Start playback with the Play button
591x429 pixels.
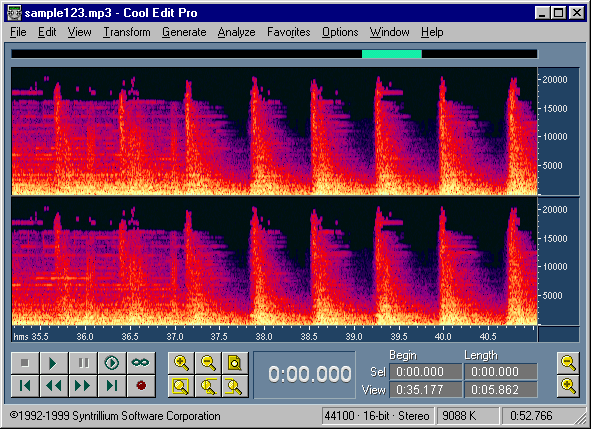point(54,363)
